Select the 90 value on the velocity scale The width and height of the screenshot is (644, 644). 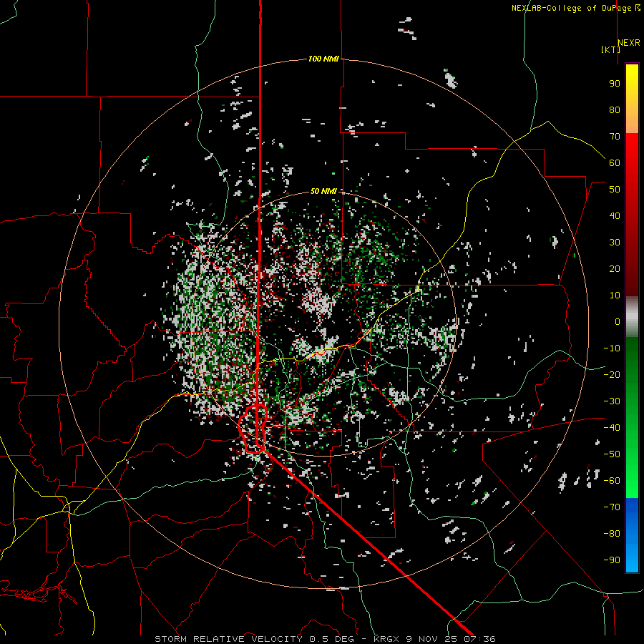(615, 84)
